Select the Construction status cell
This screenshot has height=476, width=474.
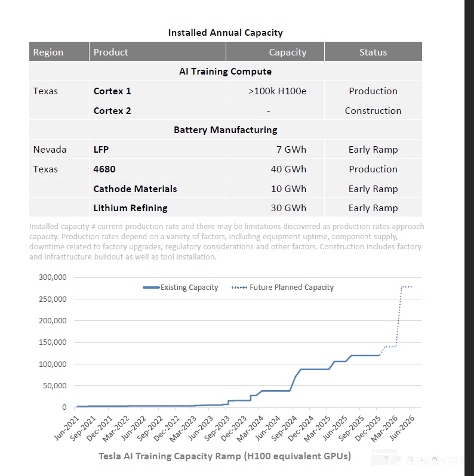(373, 111)
